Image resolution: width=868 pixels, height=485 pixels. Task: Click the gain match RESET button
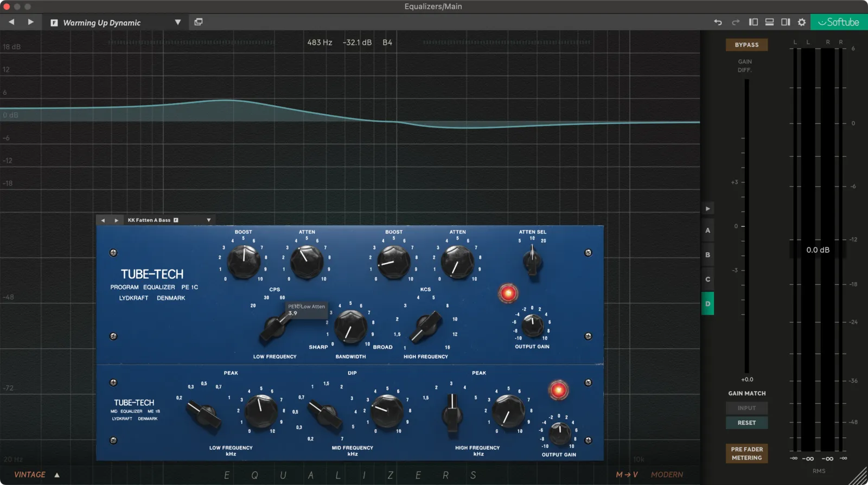click(746, 423)
